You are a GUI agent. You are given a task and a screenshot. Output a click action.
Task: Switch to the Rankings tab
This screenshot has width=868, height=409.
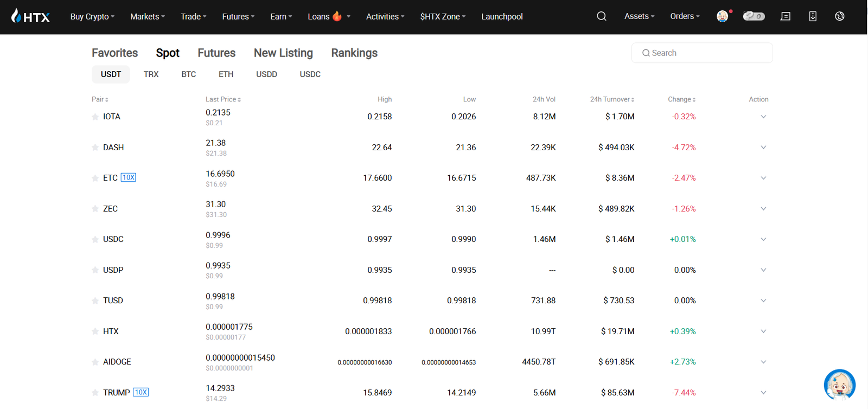pyautogui.click(x=354, y=53)
